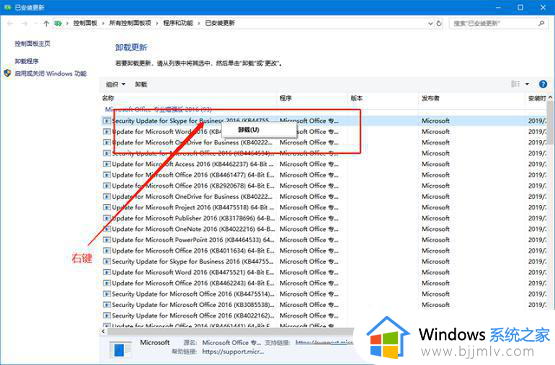Navigate to 所有控制面板项 in the breadcrumb
This screenshot has height=365, width=555.
(x=130, y=23)
